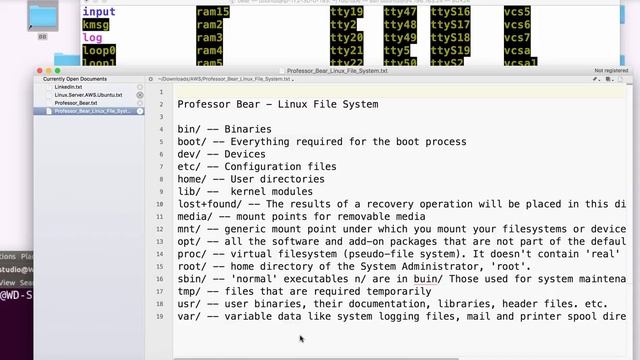Click the close circle next to LinkedIn.txt
The width and height of the screenshot is (640, 360).
(x=140, y=87)
